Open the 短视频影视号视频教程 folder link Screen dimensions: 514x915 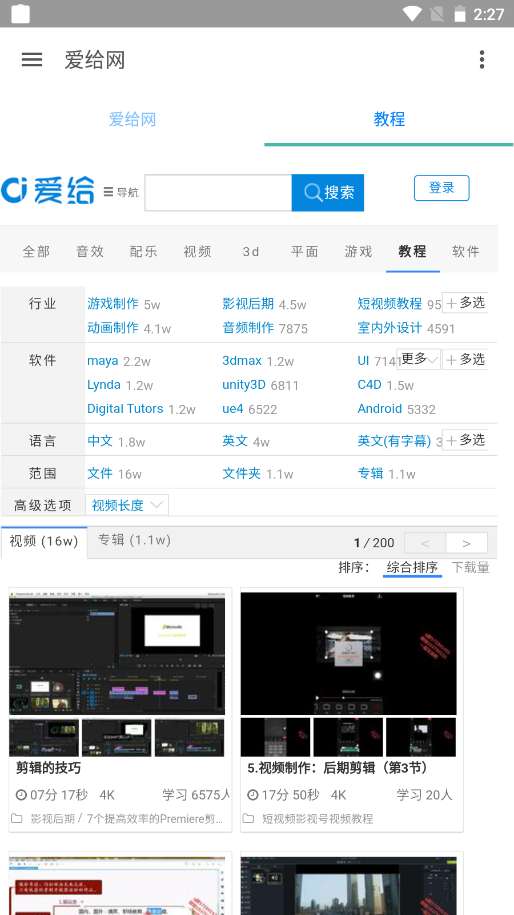pos(317,819)
